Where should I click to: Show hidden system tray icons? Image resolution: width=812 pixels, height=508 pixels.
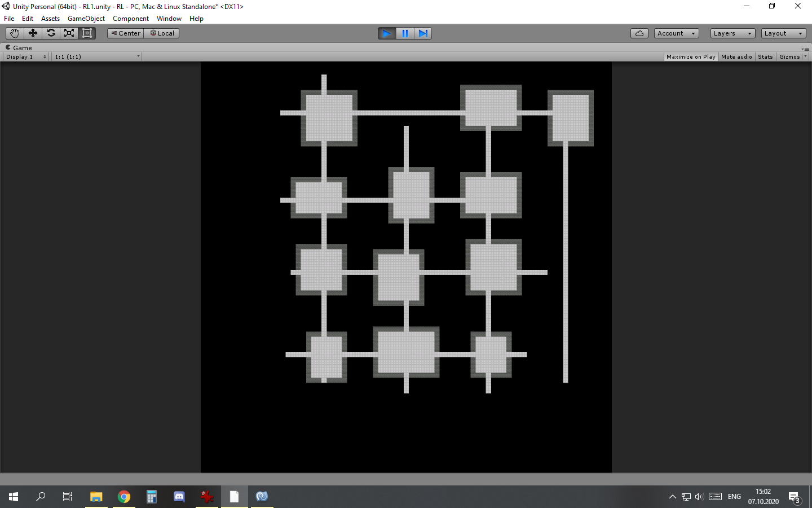[x=672, y=497]
